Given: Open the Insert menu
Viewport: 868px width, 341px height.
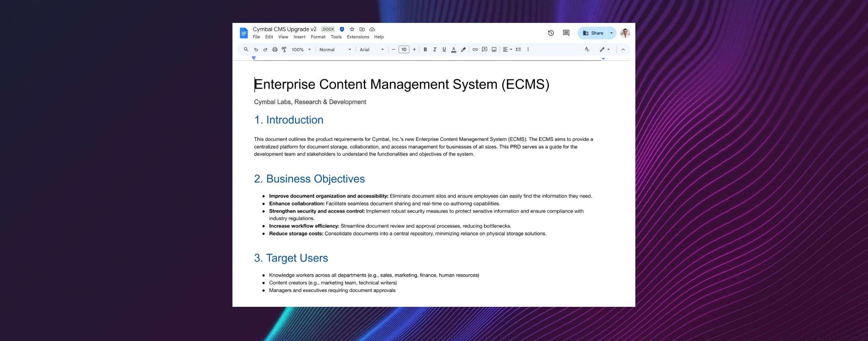Looking at the screenshot, I should [x=299, y=37].
